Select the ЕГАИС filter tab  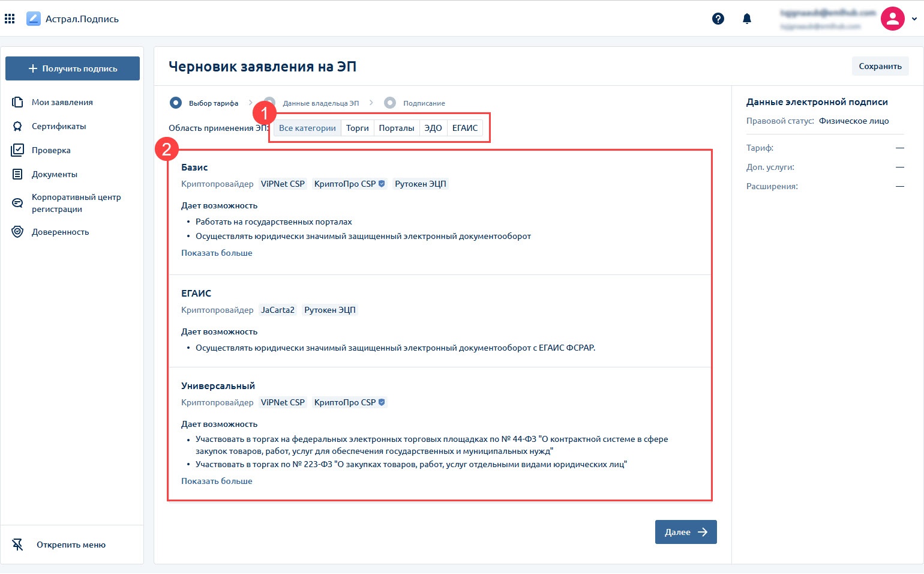pyautogui.click(x=465, y=128)
